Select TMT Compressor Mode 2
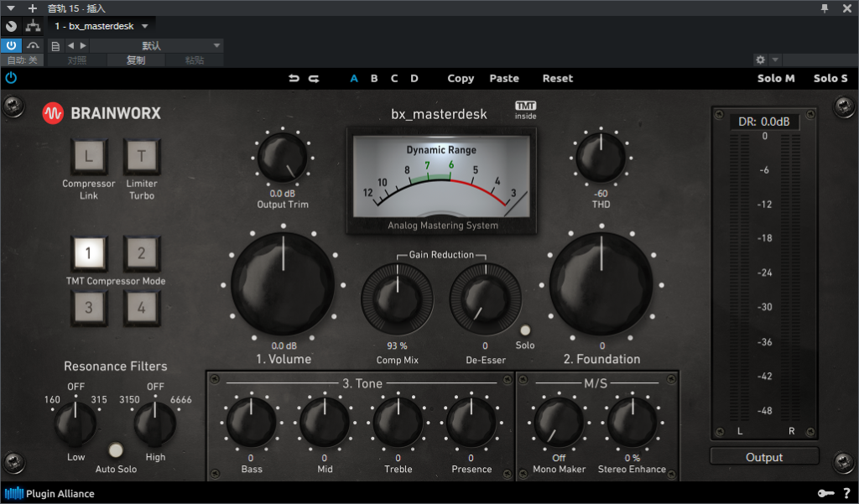 pyautogui.click(x=141, y=253)
